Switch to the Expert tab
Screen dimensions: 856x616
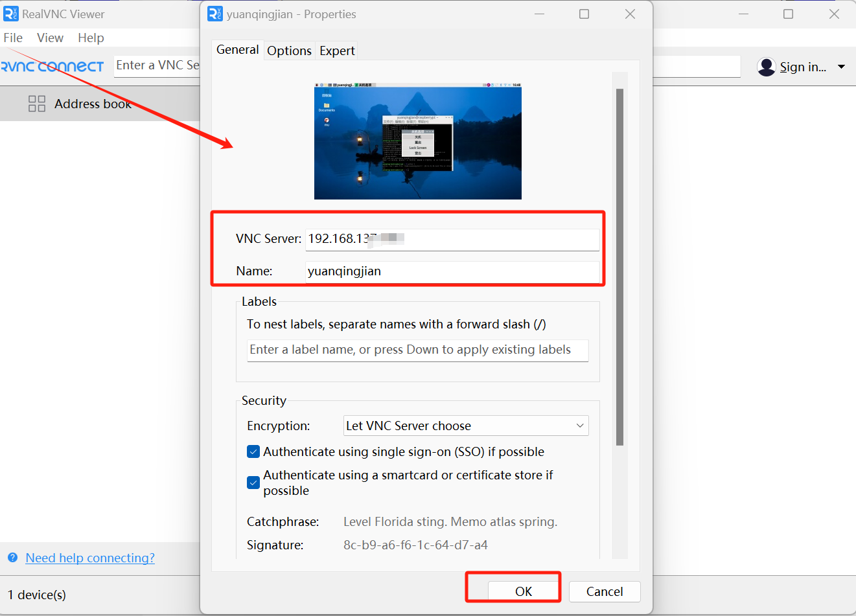[337, 51]
